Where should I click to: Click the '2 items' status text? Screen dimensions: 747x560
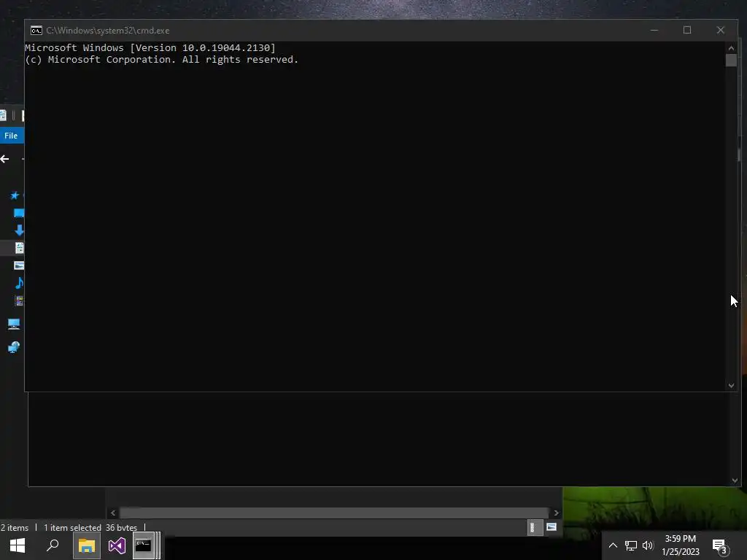(15, 528)
